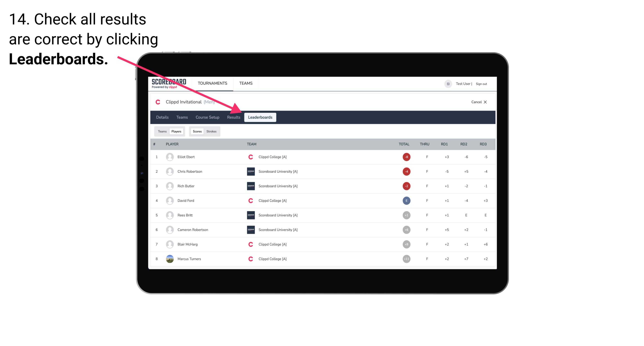This screenshot has height=346, width=644.
Task: Expand the Teams navigation menu
Action: 246,83
